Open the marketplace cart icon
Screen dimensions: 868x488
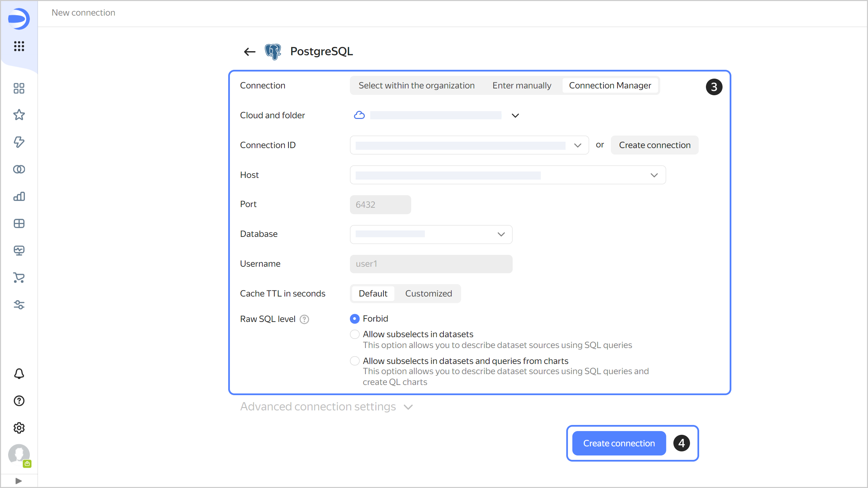point(19,278)
